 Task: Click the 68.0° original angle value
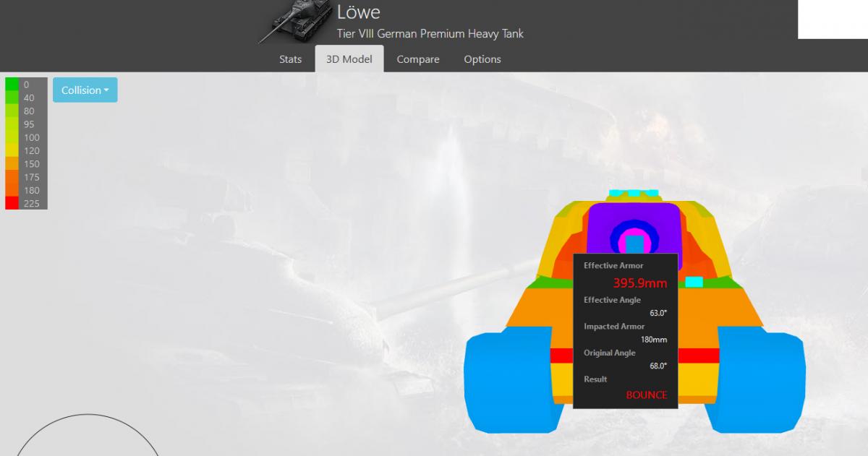point(658,366)
